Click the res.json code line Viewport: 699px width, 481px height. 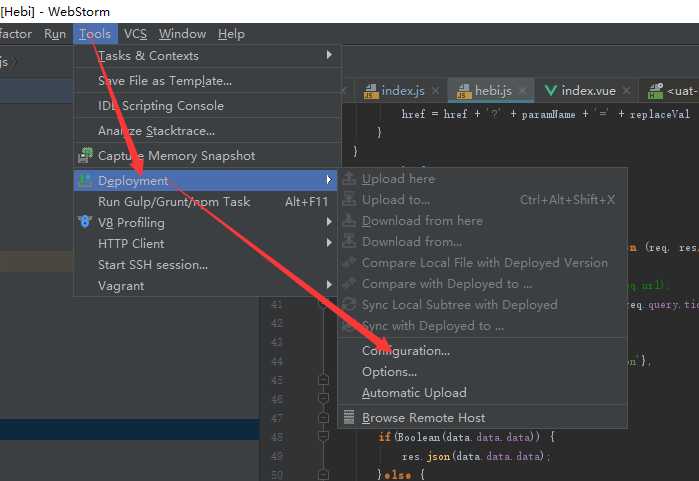[476, 456]
